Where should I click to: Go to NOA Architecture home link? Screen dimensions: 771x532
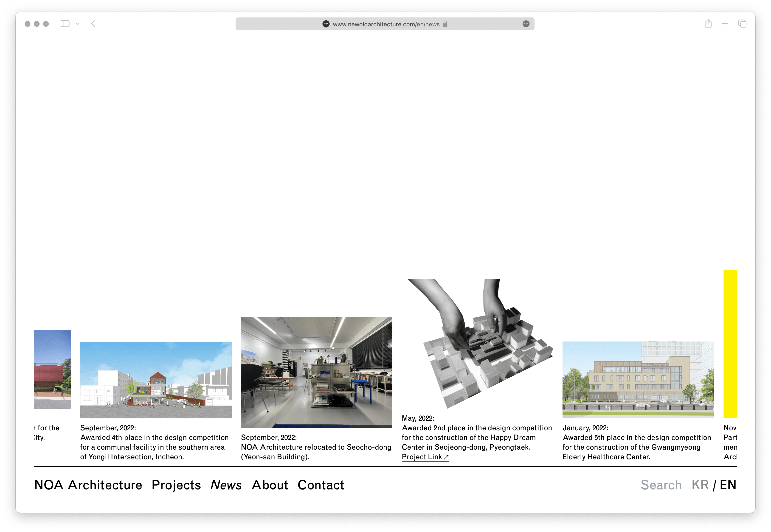pyautogui.click(x=88, y=485)
